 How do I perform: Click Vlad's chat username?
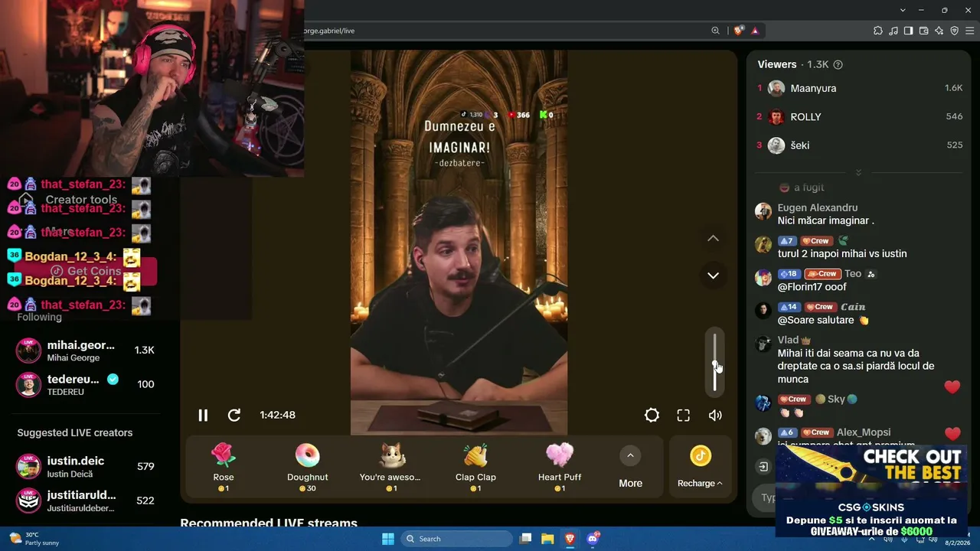(788, 340)
